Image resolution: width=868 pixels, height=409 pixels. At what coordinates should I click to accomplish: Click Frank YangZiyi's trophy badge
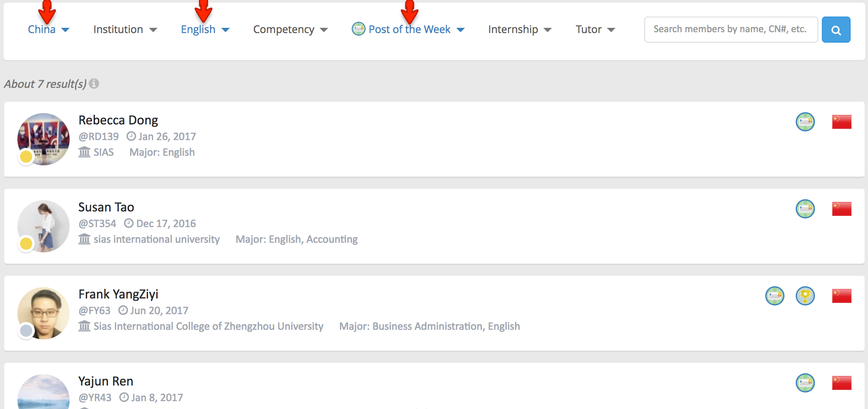point(805,296)
